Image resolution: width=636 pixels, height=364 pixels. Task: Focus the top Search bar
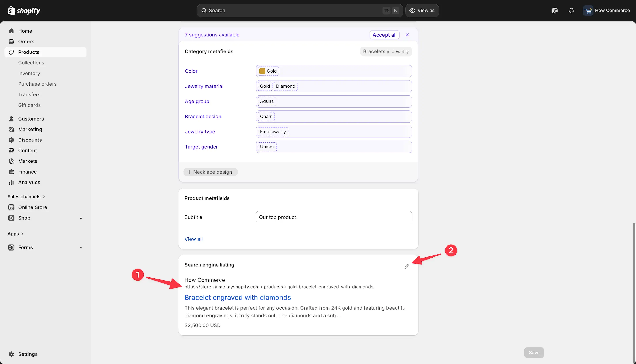click(300, 11)
